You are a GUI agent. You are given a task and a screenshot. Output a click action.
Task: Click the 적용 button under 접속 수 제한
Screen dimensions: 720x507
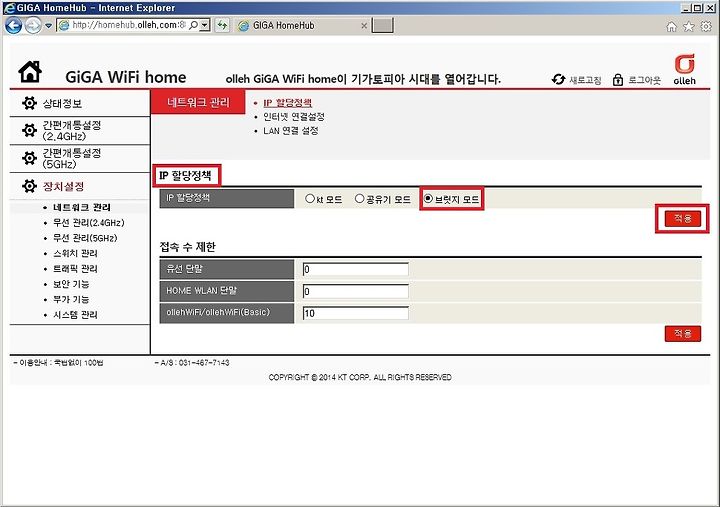(683, 333)
